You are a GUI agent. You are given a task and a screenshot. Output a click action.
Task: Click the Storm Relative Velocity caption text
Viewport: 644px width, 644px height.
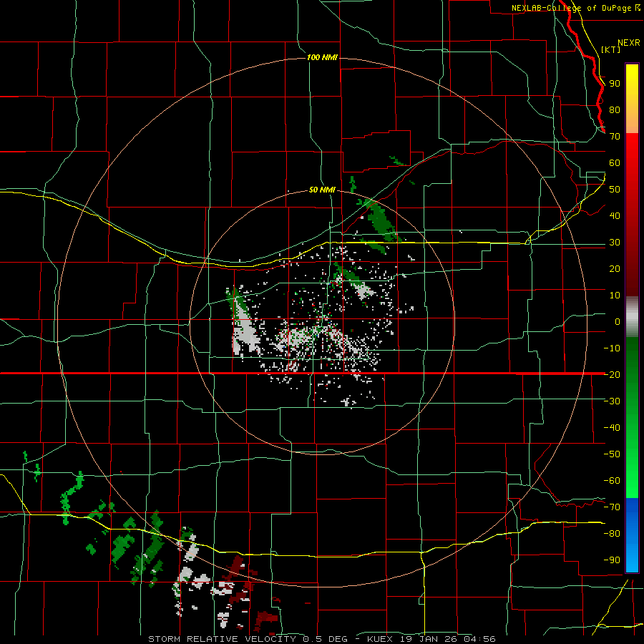click(x=321, y=639)
